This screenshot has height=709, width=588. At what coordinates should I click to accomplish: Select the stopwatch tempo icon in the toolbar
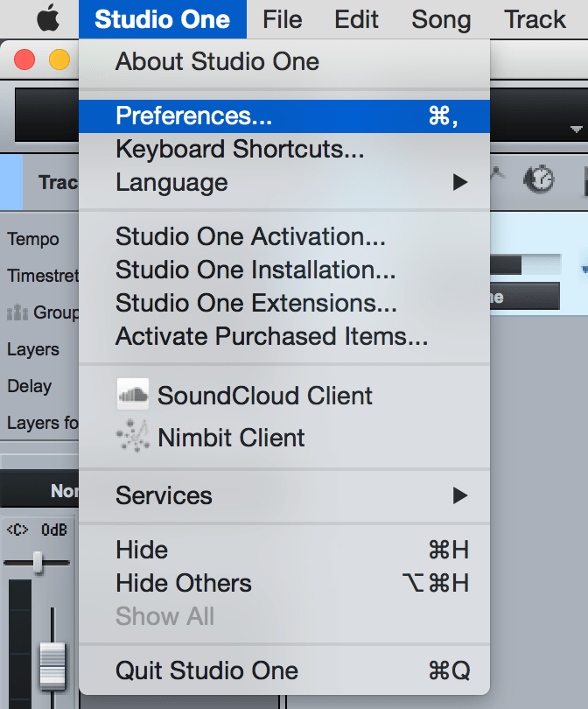click(539, 180)
